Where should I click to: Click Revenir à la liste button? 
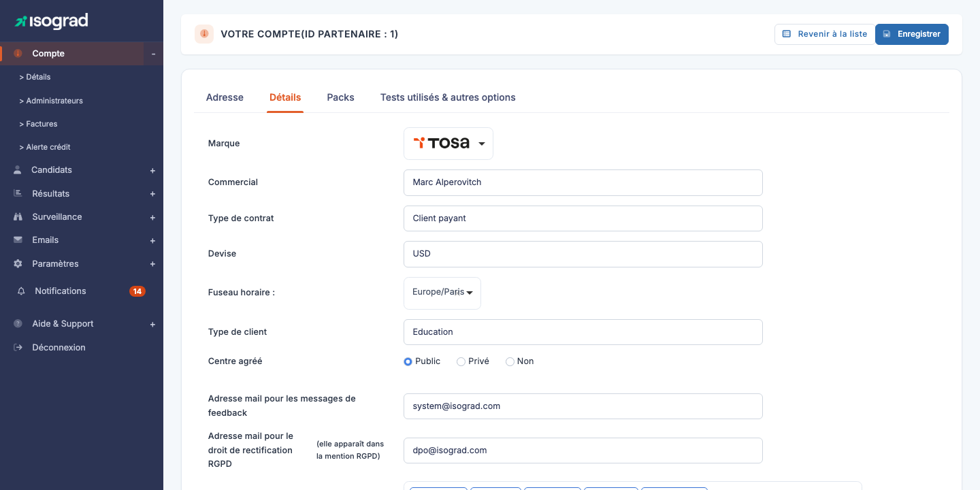coord(825,34)
